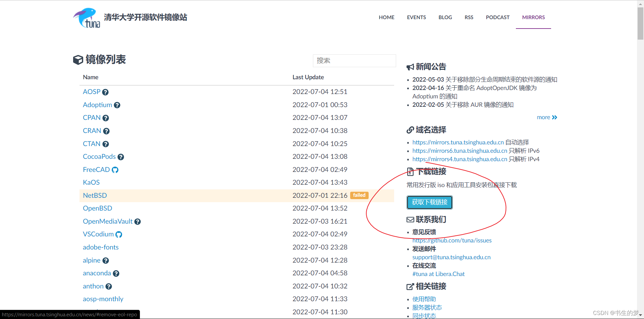Open the FreeCAD mirror link

pos(96,170)
